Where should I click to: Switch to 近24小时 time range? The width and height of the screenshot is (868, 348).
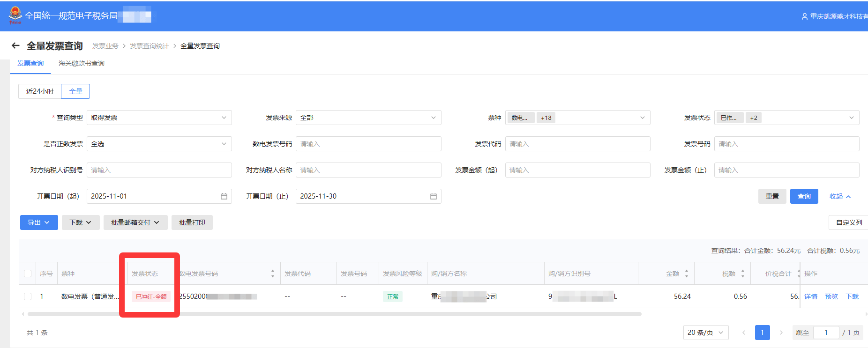(40, 91)
